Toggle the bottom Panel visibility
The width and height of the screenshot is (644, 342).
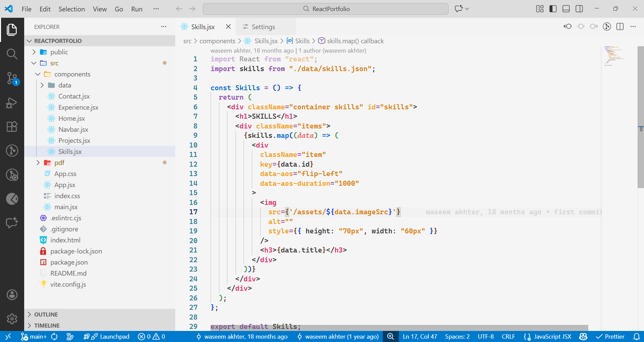566,9
